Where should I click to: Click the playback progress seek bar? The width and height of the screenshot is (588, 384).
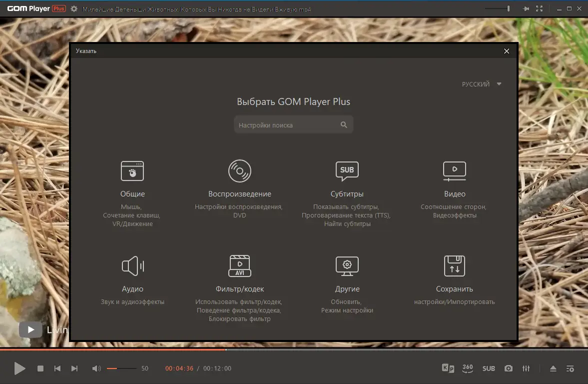tap(294, 349)
